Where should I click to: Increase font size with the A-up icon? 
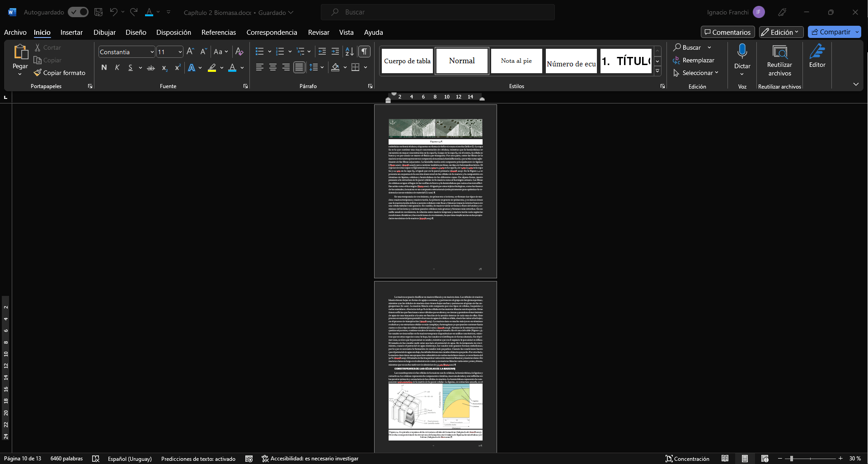[x=190, y=52]
